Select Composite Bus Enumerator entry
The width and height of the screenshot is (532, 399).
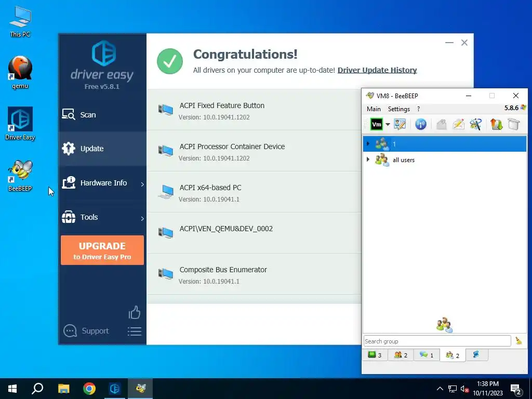point(254,274)
